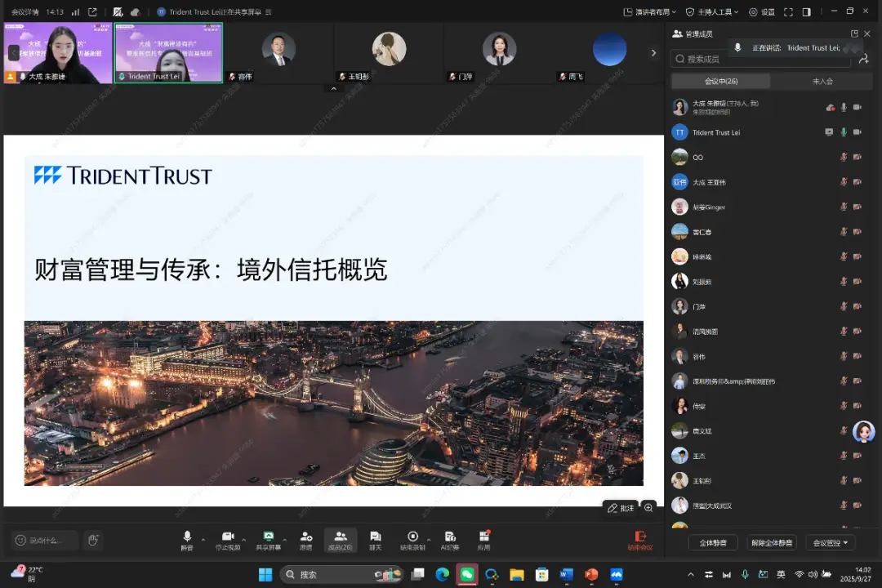Expand the meeting monitoring dropdown
Viewport: 882px width, 588px height.
829,542
